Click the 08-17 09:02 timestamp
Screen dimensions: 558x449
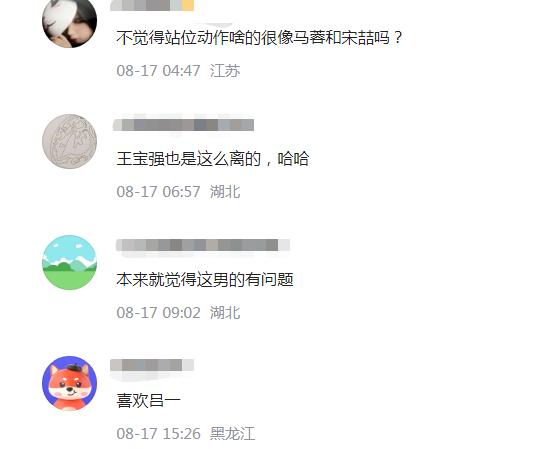pyautogui.click(x=158, y=313)
